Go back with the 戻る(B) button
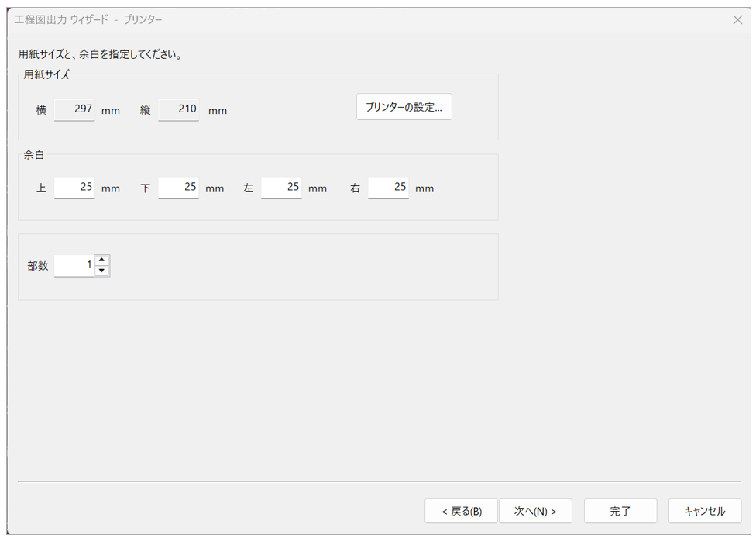Viewport: 756px width, 538px height. (x=461, y=511)
